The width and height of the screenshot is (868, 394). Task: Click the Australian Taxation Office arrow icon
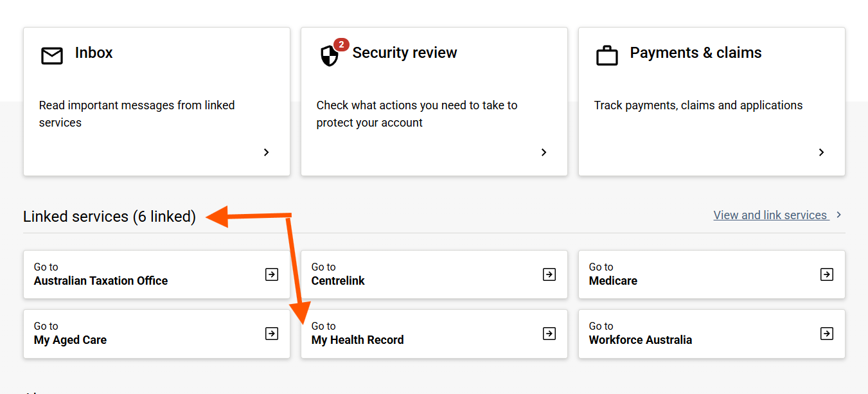click(272, 274)
